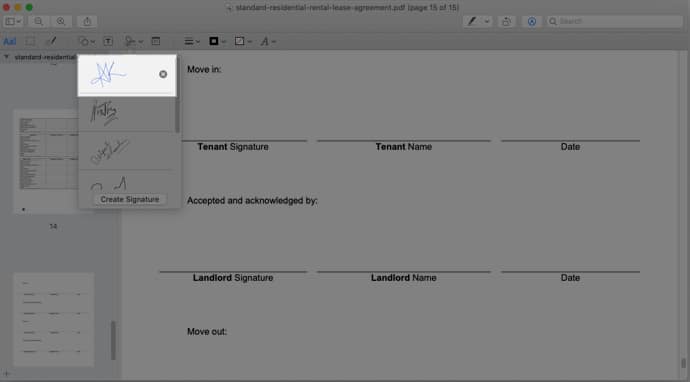Click the plus button at sidebar bottom
Image resolution: width=690 pixels, height=382 pixels.
click(x=6, y=374)
